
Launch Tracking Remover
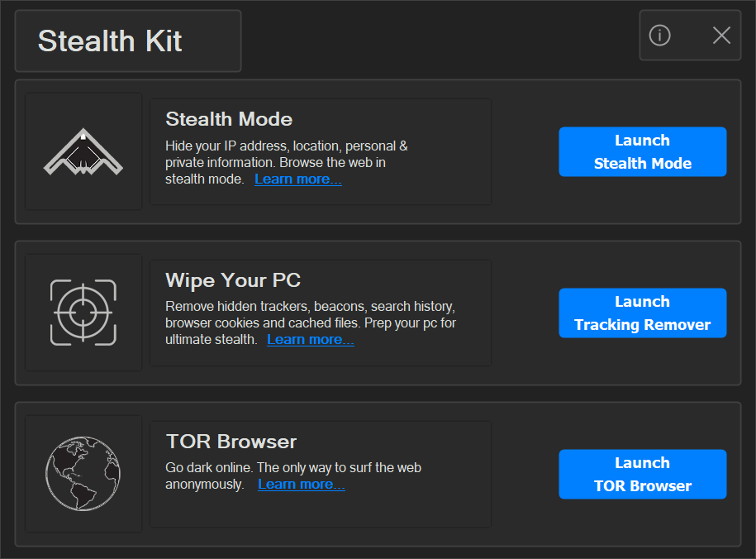click(642, 313)
